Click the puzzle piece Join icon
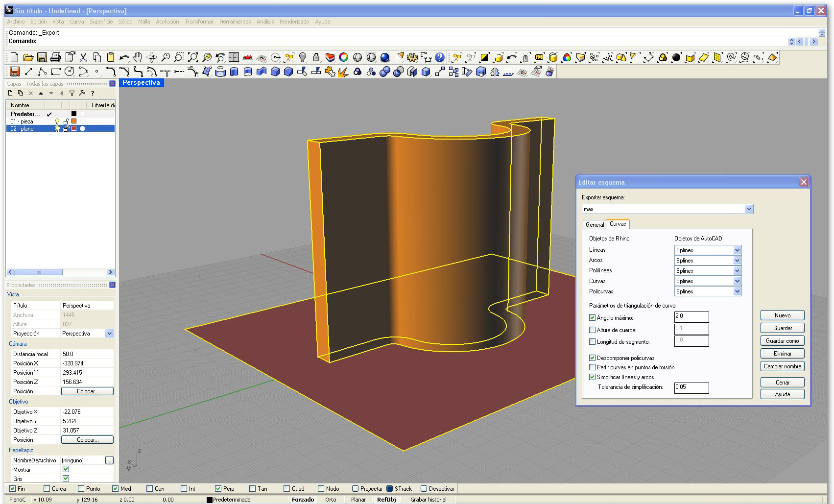This screenshot has height=504, width=834. click(330, 72)
